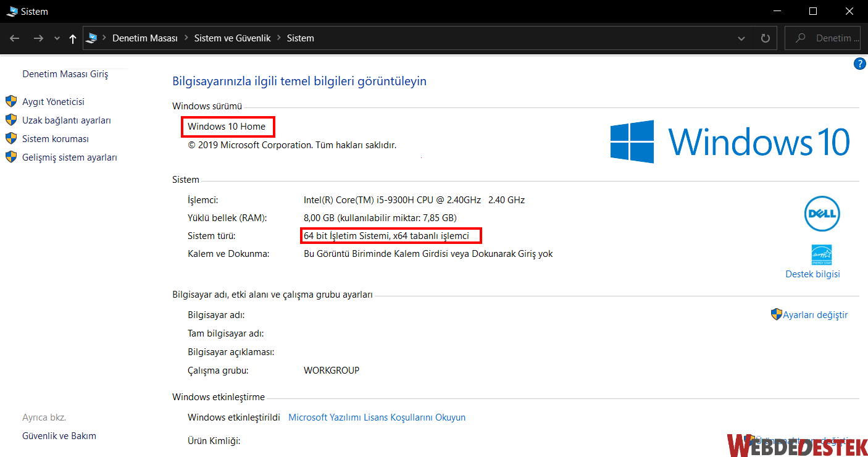
Task: Click the shield icon beside Uzak bağlantı ayarları
Action: [x=11, y=120]
